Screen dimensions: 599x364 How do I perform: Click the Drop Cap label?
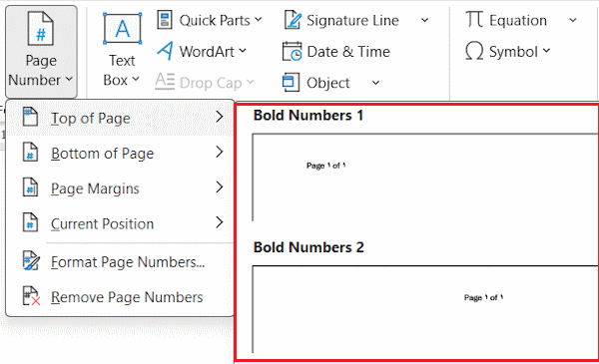point(211,83)
